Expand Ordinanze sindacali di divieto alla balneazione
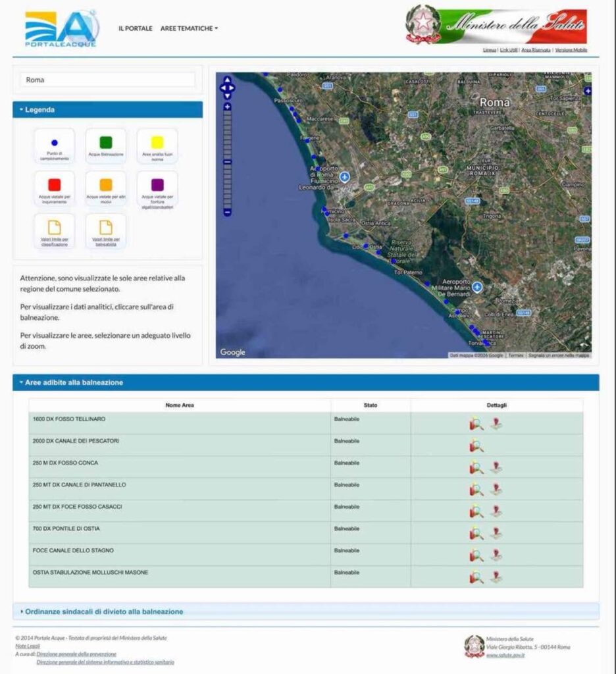 coord(306,611)
